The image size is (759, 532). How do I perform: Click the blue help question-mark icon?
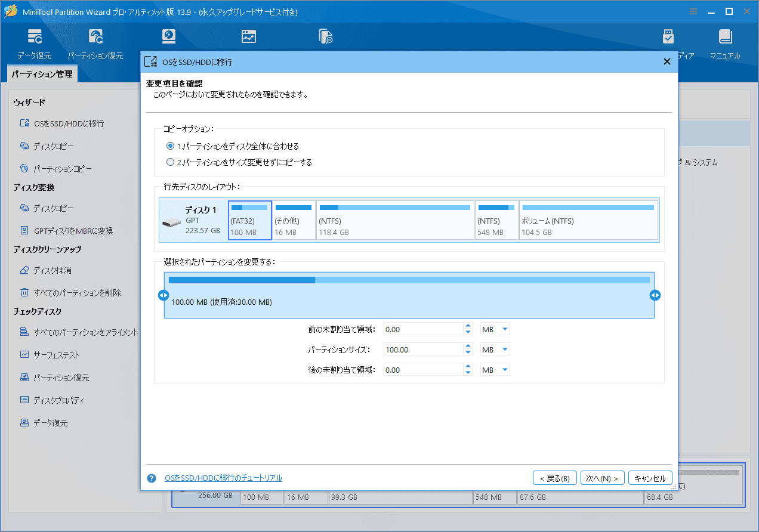click(x=152, y=478)
